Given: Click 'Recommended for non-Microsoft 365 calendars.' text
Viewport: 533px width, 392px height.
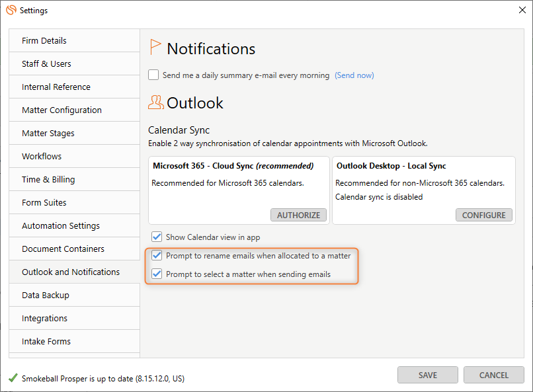Looking at the screenshot, I should (420, 182).
